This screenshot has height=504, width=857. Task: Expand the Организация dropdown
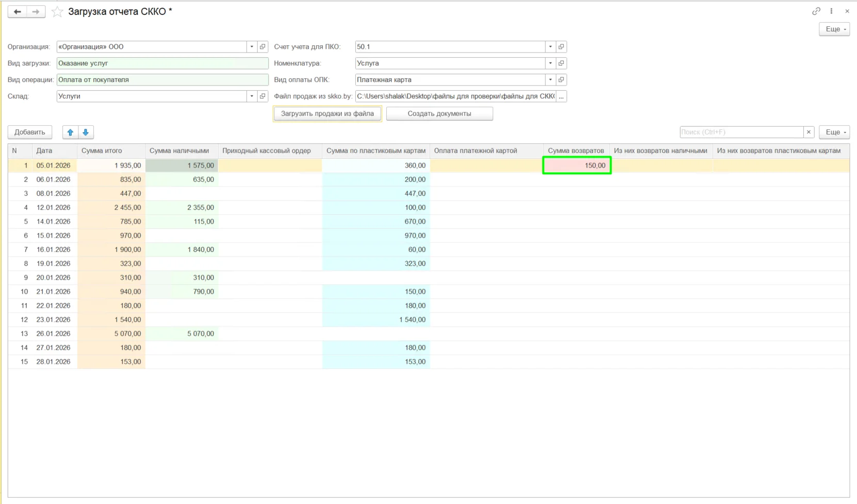click(252, 47)
